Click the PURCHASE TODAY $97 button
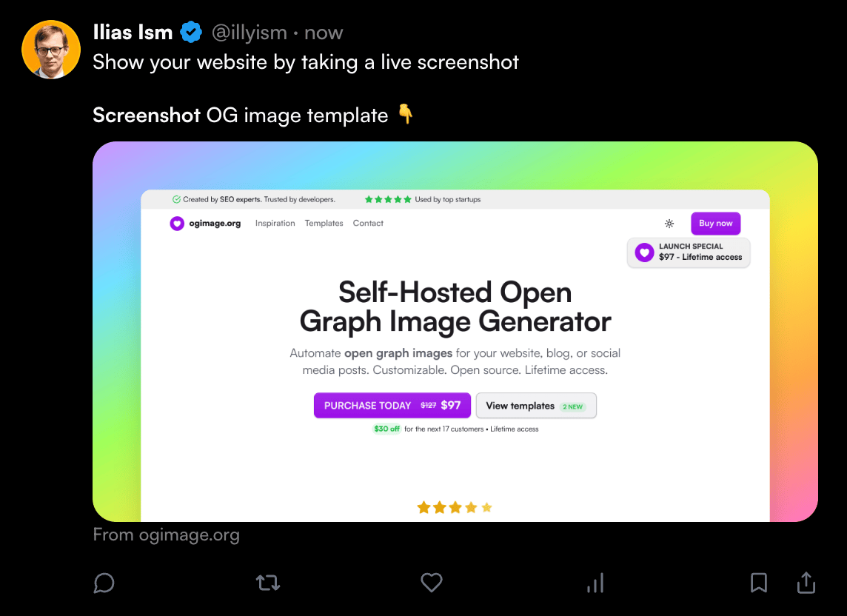The image size is (847, 616). (x=392, y=406)
